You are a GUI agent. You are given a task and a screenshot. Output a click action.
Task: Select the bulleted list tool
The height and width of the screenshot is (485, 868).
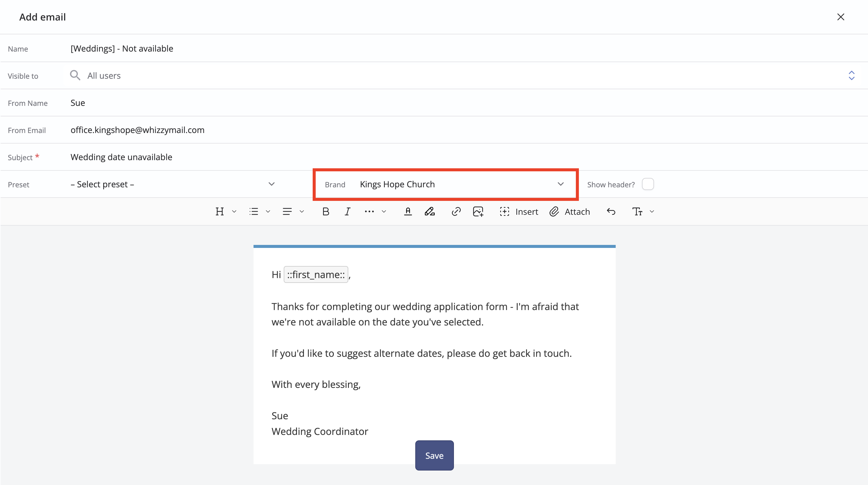254,211
